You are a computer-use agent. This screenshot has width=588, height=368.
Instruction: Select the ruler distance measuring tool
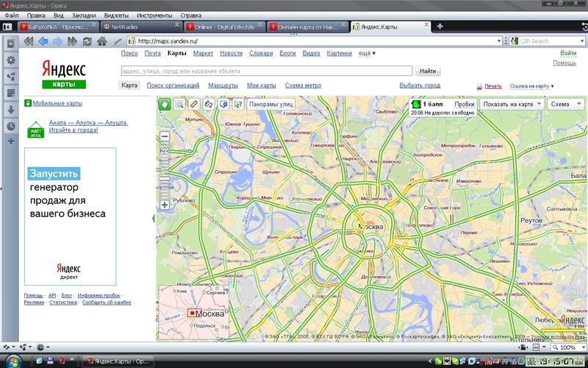coord(194,104)
